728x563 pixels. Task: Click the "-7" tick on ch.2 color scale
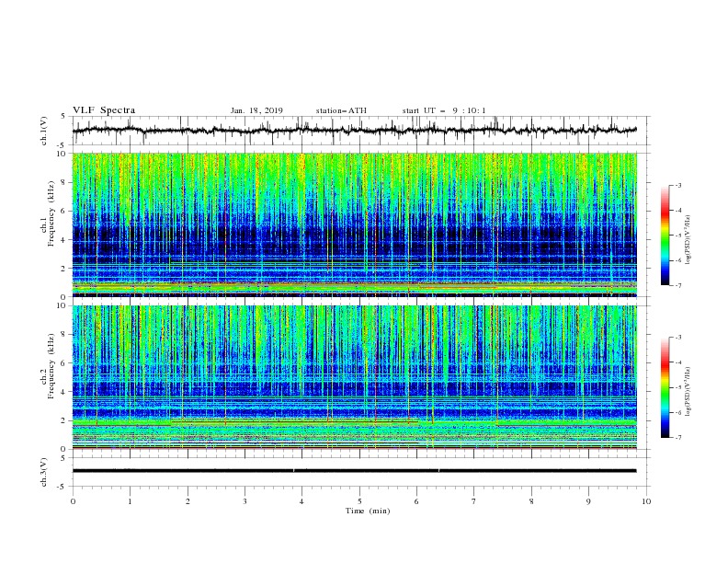(x=677, y=438)
